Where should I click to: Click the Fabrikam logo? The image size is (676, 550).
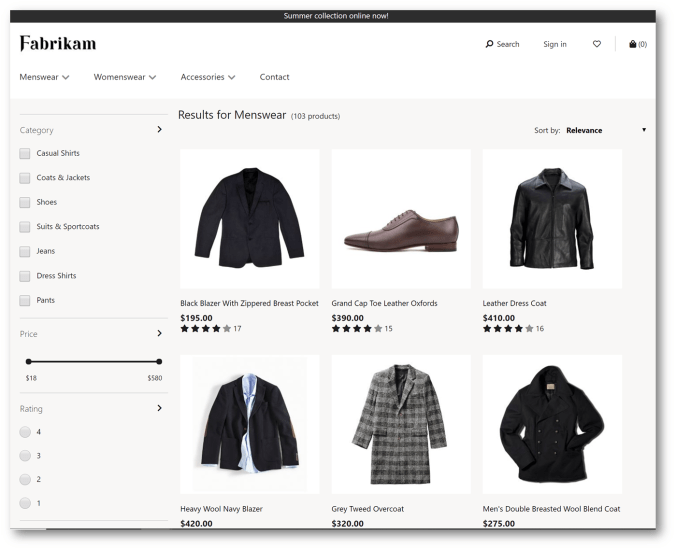58,44
